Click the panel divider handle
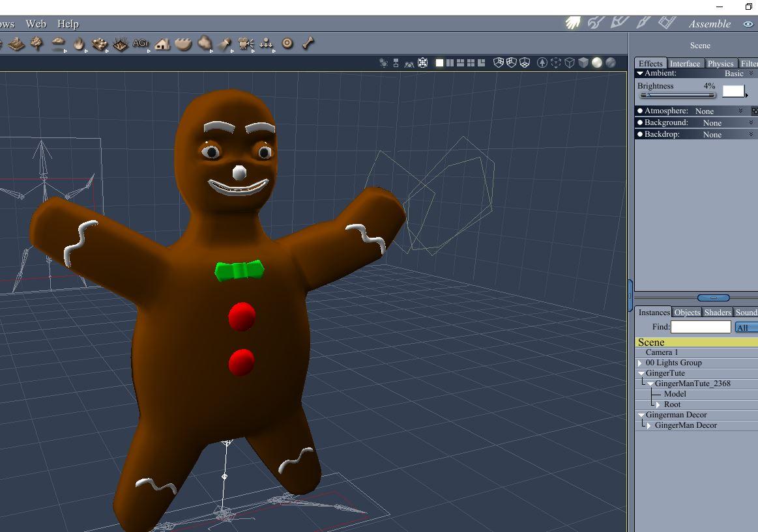This screenshot has height=532, width=758. tap(714, 298)
